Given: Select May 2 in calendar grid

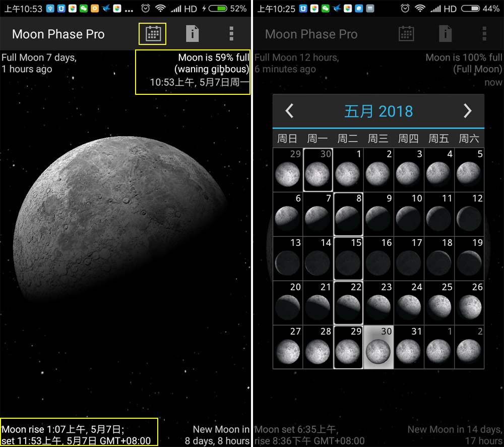Looking at the screenshot, I should coord(379,170).
